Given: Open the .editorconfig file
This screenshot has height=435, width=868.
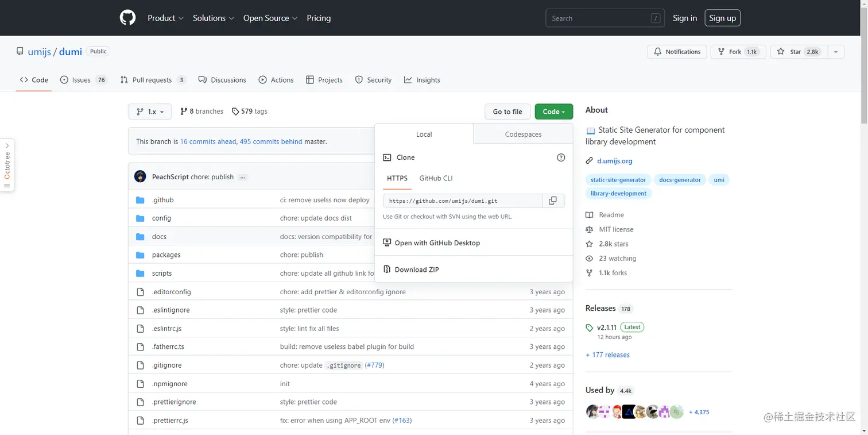Looking at the screenshot, I should (x=171, y=292).
